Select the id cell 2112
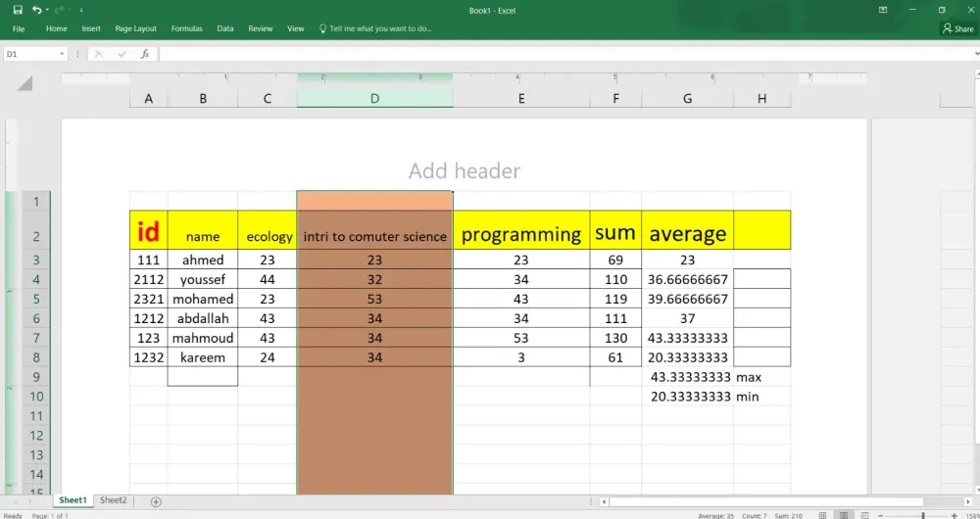Image resolution: width=980 pixels, height=519 pixels. (x=148, y=279)
